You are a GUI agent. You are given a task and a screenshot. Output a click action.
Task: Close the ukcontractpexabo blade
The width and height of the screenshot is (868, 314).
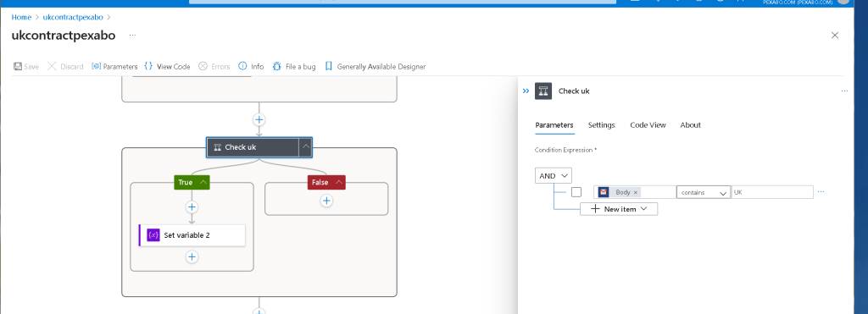[835, 36]
